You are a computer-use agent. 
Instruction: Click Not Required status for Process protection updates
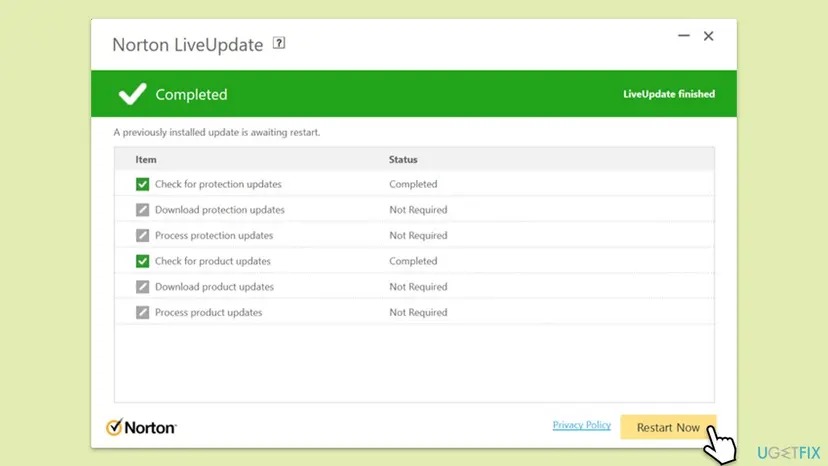click(418, 235)
